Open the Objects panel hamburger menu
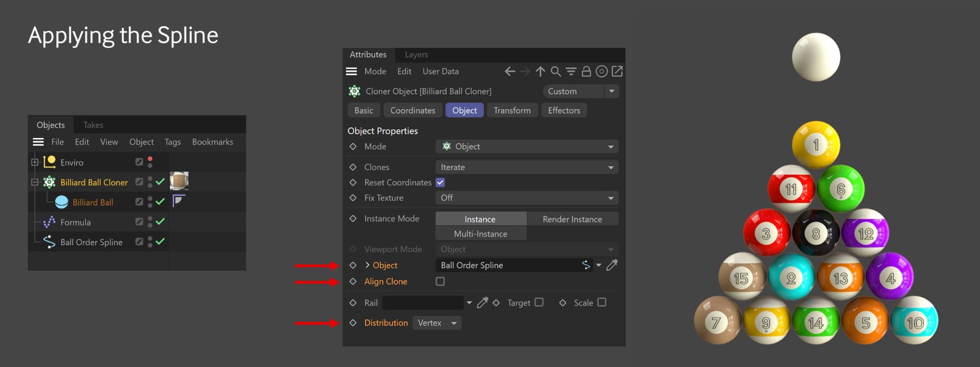Screen dimensions: 980x367 (x=38, y=142)
